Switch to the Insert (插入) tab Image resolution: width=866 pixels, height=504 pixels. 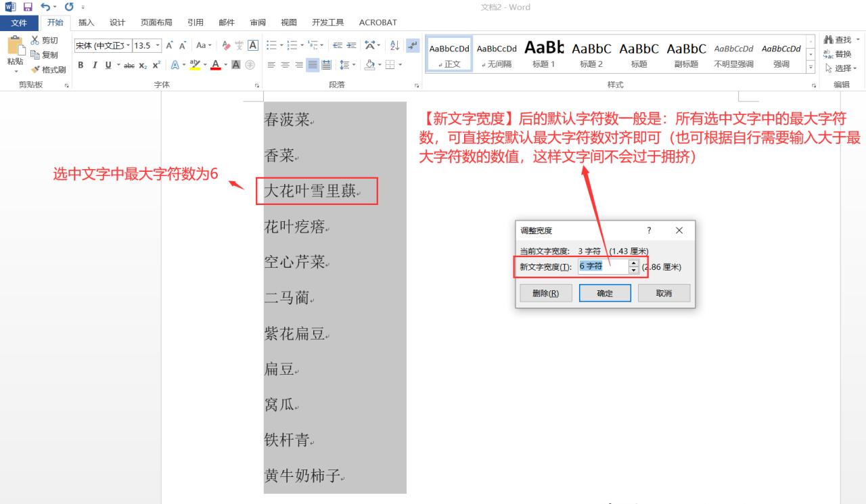click(x=86, y=22)
